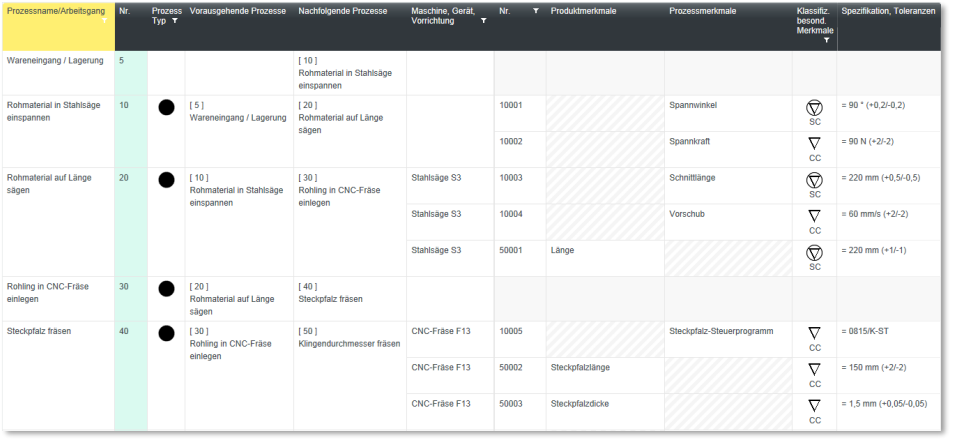Select specification = 60 mm/s (+2/-2)

point(877,214)
